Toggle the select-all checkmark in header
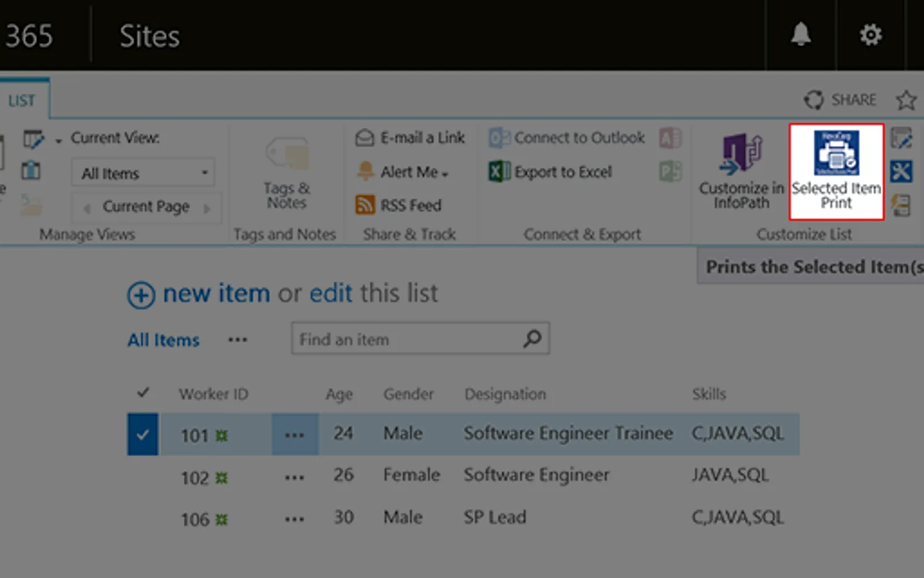The height and width of the screenshot is (578, 924). (143, 393)
